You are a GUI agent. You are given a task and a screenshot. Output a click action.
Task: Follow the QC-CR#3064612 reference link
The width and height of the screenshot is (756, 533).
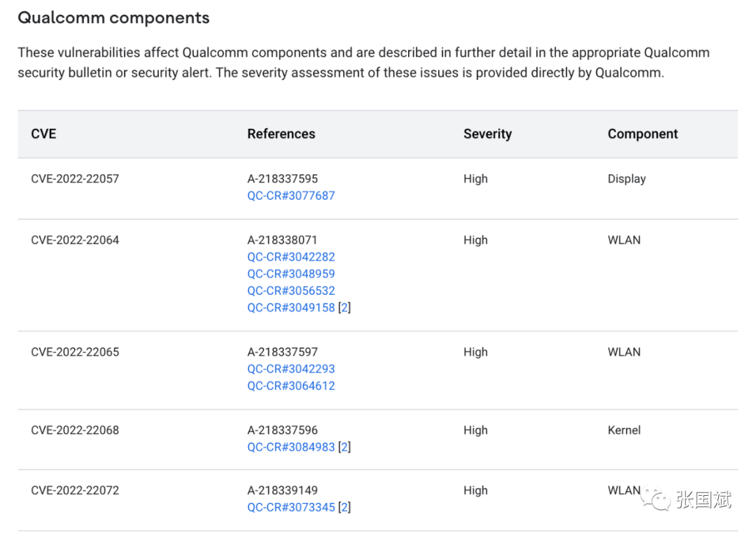point(291,386)
